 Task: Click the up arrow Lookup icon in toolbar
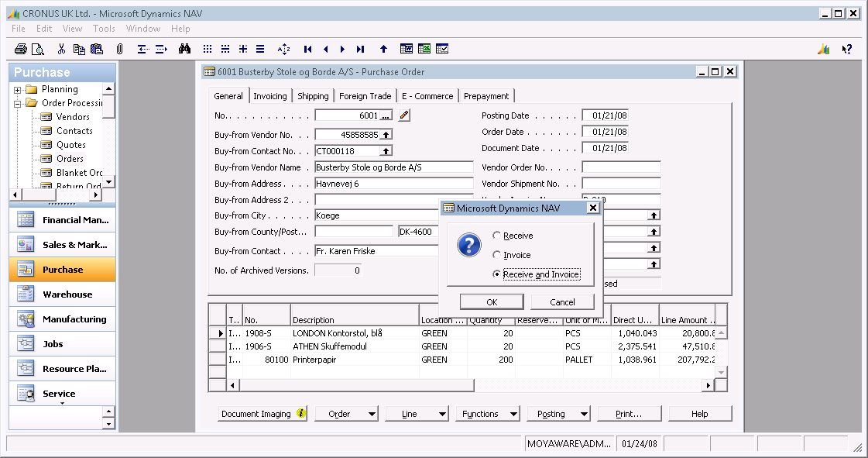pos(383,50)
